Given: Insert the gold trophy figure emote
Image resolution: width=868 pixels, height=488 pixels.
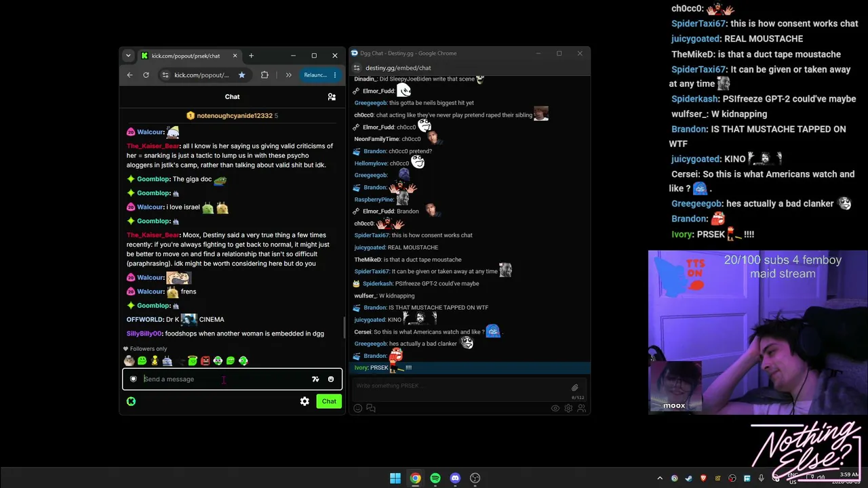Looking at the screenshot, I should click(x=155, y=361).
